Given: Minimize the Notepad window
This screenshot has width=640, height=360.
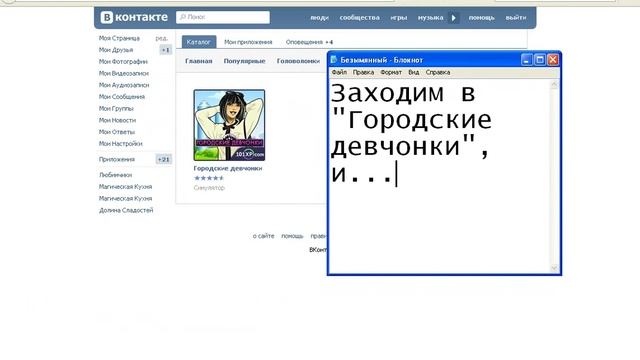Looking at the screenshot, I should coord(527,60).
